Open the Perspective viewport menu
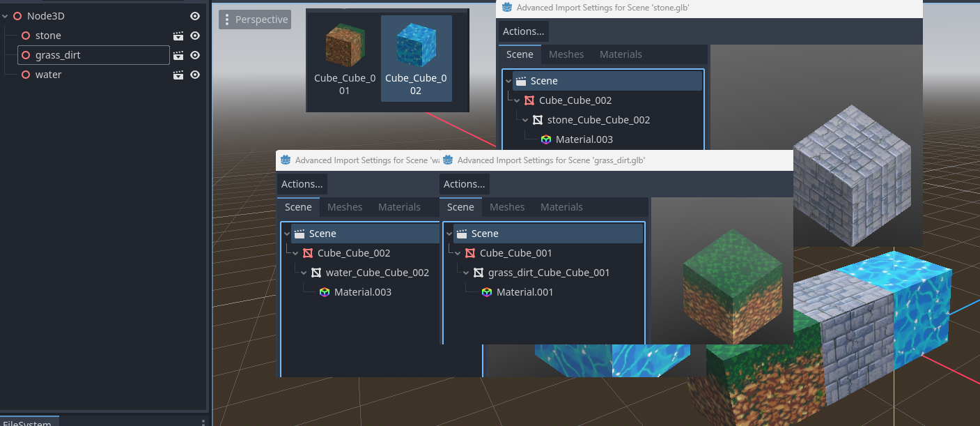The width and height of the screenshot is (980, 426). (x=255, y=20)
